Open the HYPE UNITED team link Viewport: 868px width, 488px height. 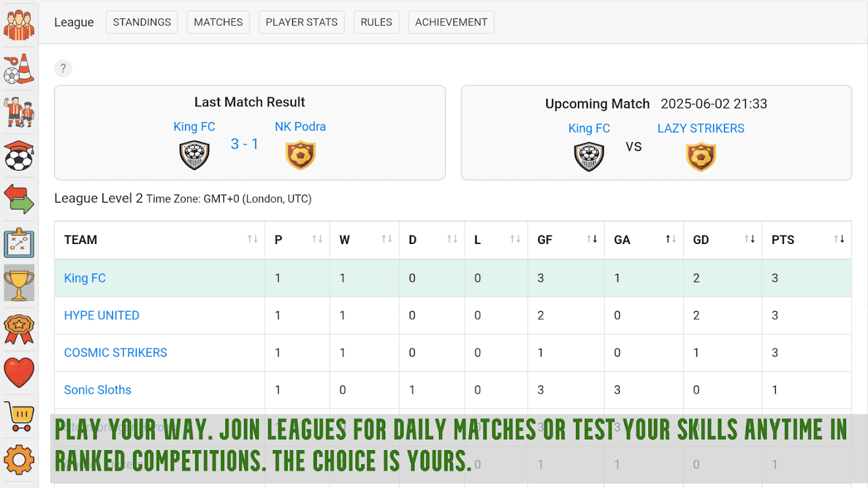pyautogui.click(x=101, y=315)
